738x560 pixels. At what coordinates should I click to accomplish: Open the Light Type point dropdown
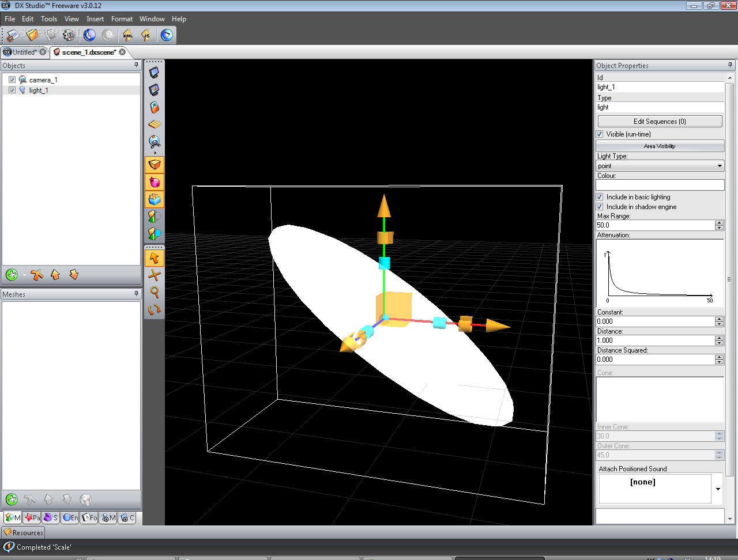tap(660, 166)
